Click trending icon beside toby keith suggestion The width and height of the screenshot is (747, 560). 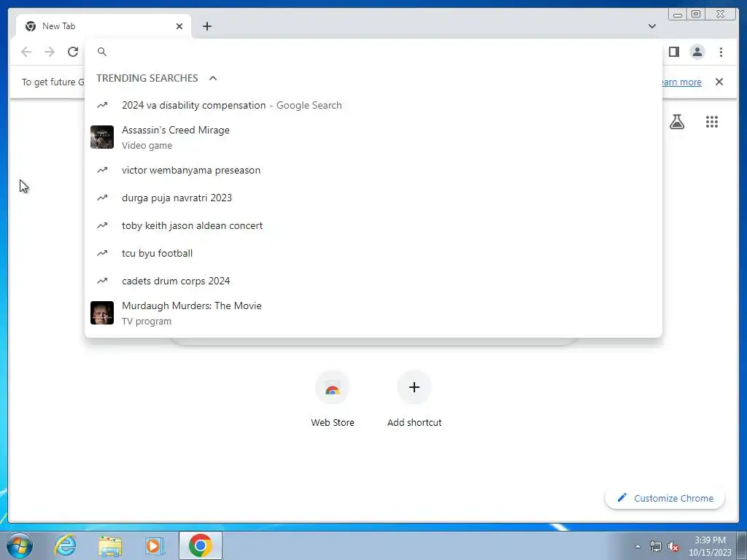(102, 225)
